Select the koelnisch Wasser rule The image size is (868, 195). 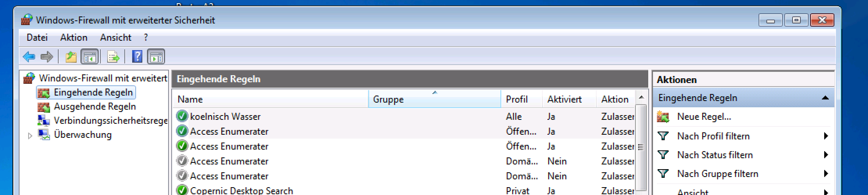click(225, 117)
